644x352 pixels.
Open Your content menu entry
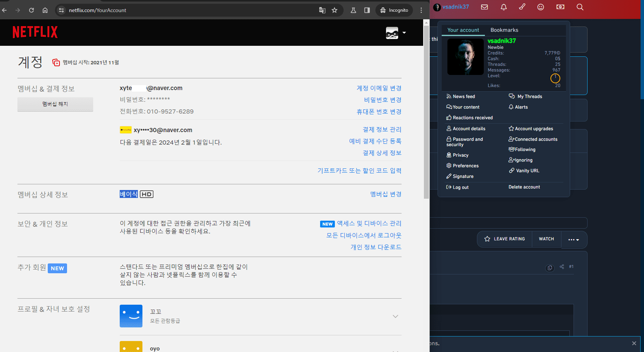(463, 107)
